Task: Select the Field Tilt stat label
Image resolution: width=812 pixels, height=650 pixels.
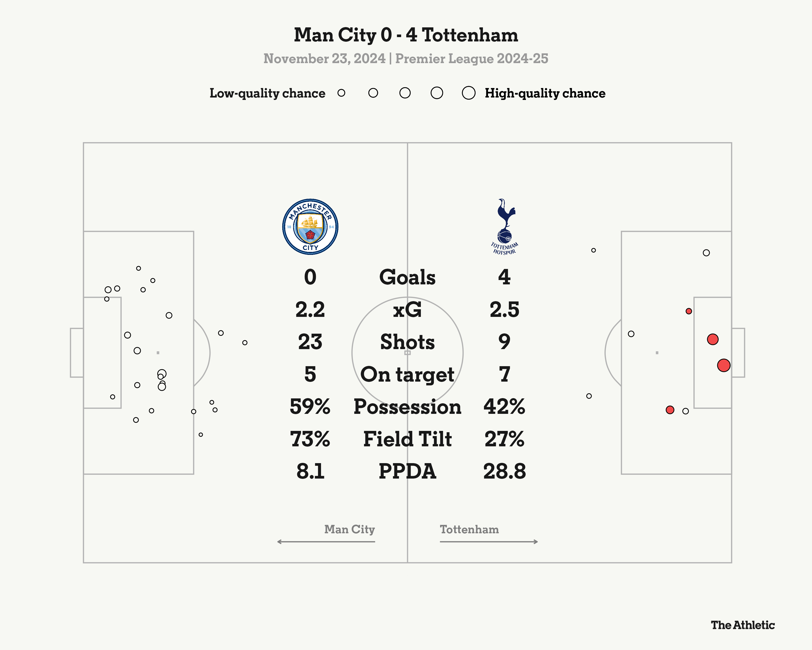Action: click(407, 439)
